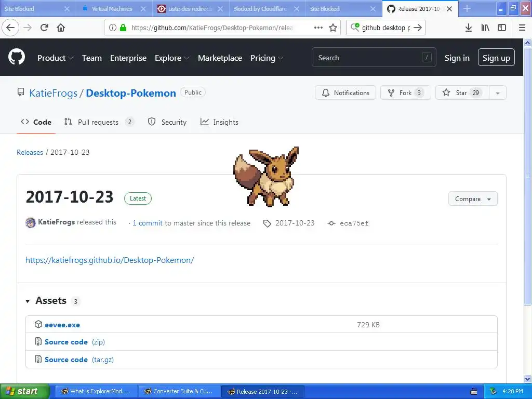
Task: Reload the page with the refresh icon
Action: coord(44,28)
